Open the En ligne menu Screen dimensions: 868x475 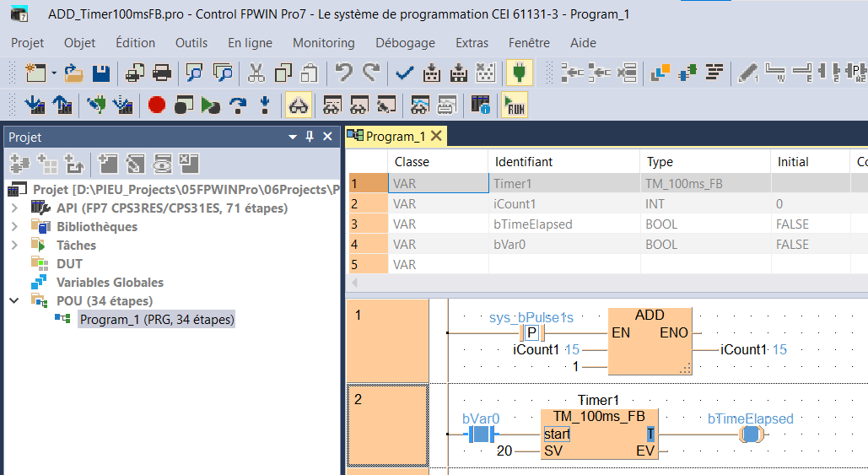click(250, 43)
